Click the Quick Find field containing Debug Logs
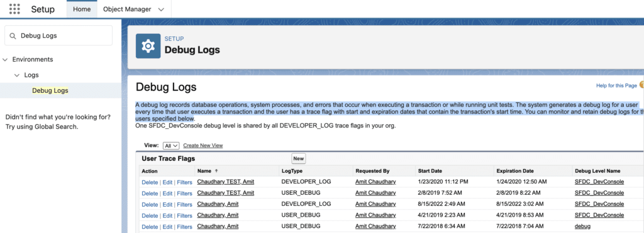Image resolution: width=644 pixels, height=233 pixels. click(x=58, y=36)
